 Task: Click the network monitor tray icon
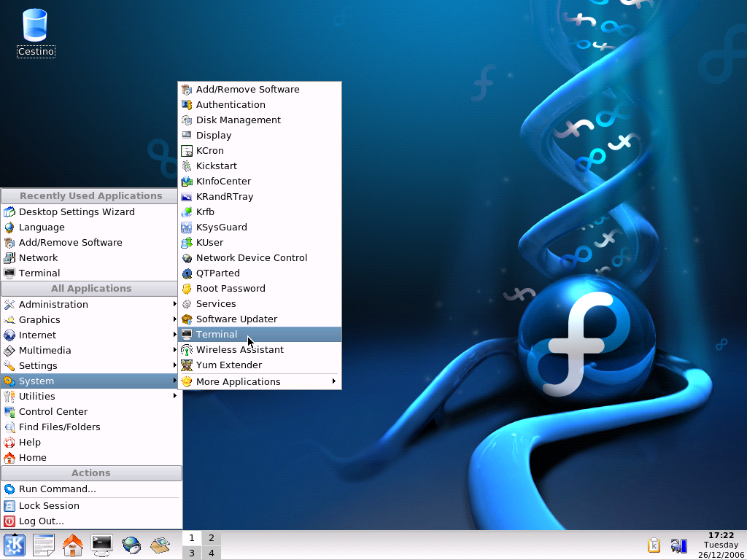point(678,545)
